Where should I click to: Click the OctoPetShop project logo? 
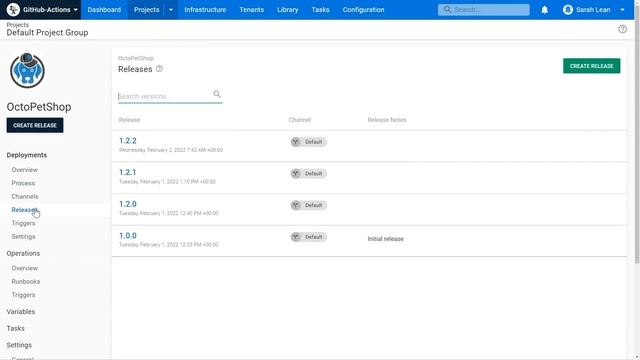coord(27,71)
